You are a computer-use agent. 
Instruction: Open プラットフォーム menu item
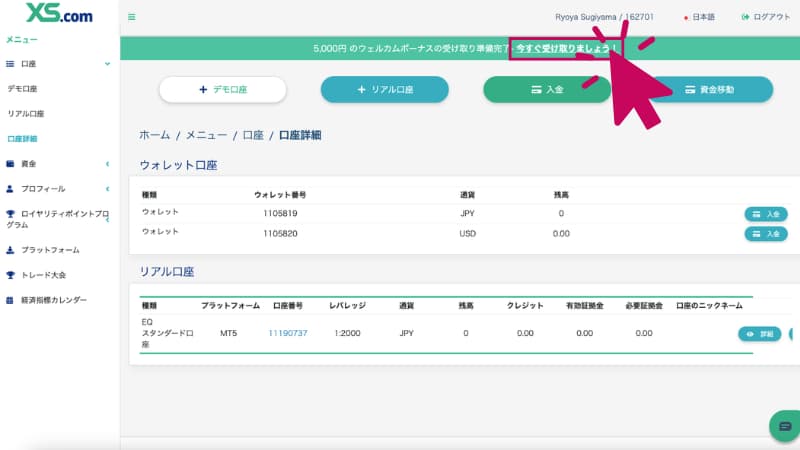tap(50, 250)
